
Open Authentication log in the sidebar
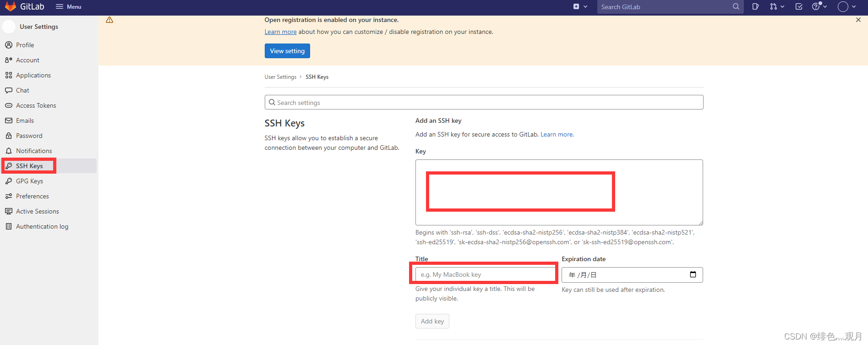(49, 226)
